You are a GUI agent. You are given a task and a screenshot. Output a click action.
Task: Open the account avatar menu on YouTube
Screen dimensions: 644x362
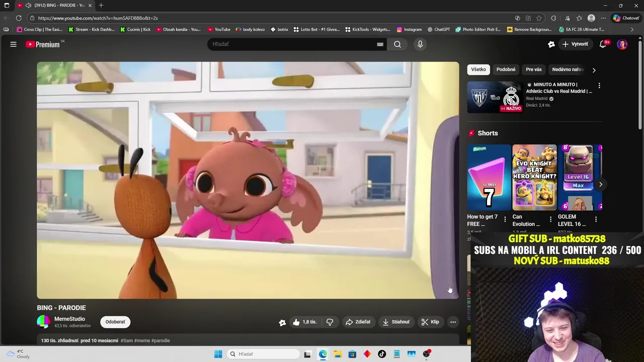pos(622,44)
